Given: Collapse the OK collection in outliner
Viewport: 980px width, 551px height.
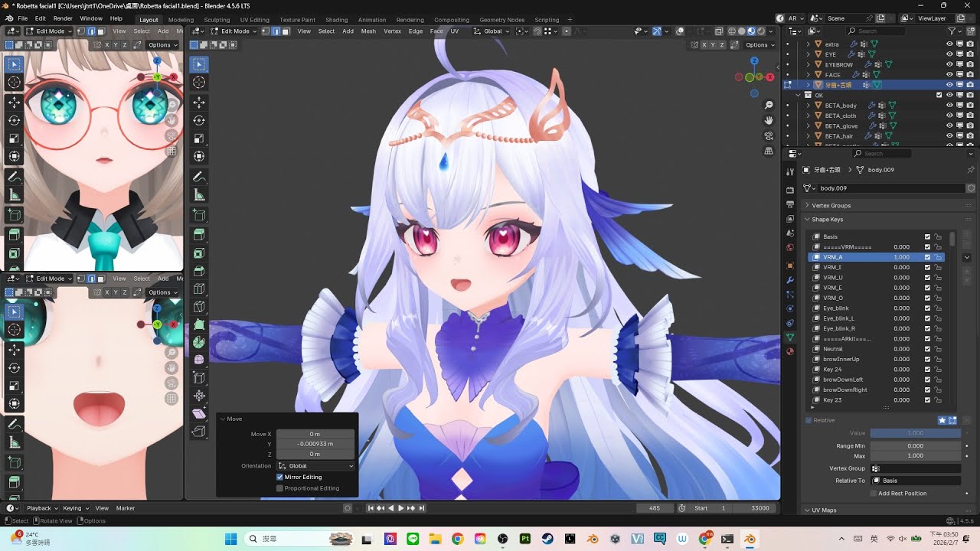Looking at the screenshot, I should 799,95.
